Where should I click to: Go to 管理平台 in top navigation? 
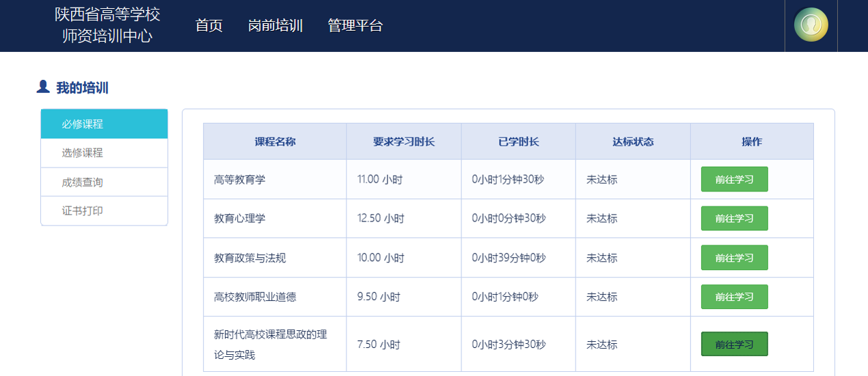pyautogui.click(x=355, y=26)
